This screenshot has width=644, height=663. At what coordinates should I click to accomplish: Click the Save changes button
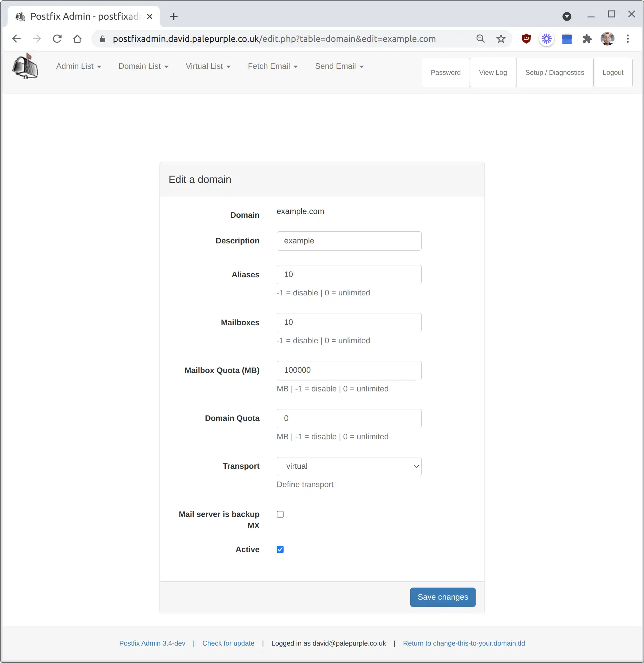point(443,597)
